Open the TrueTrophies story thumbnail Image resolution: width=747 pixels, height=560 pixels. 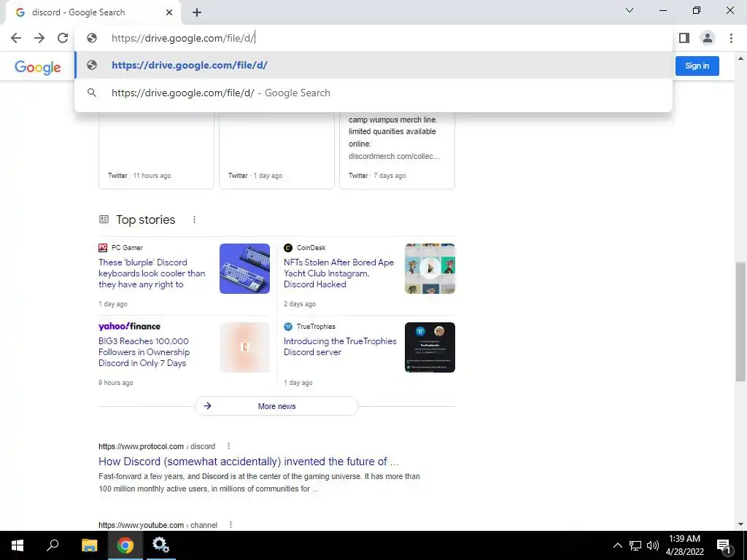(430, 347)
